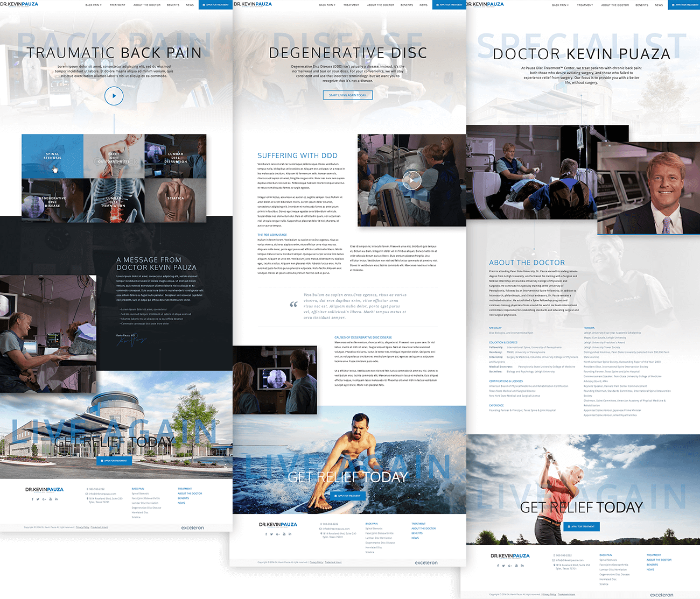Open Treatment menu on Traumatic Back Pain page
This screenshot has width=700, height=599.
coord(117,5)
